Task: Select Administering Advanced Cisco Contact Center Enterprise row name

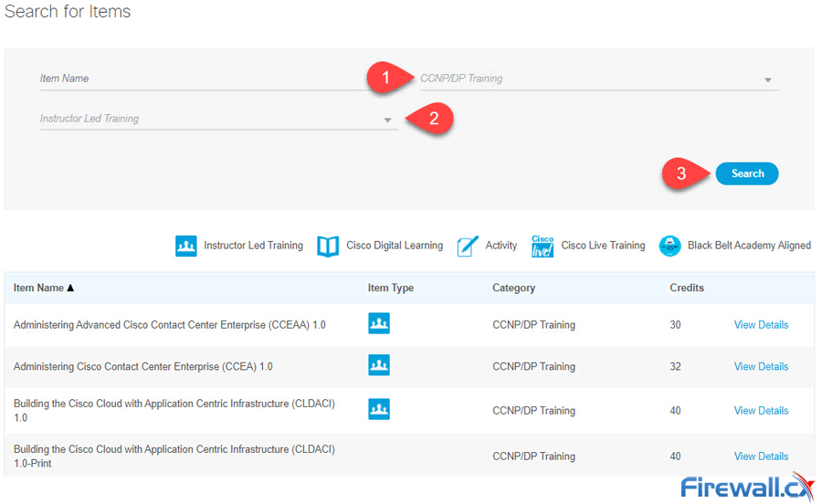Action: pos(169,325)
